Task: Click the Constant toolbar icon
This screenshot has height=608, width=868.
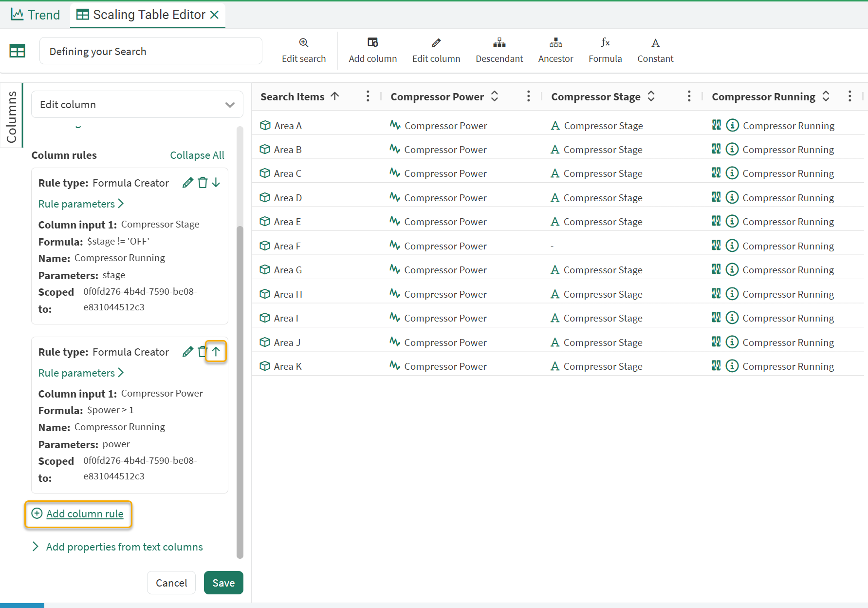Action: [655, 43]
